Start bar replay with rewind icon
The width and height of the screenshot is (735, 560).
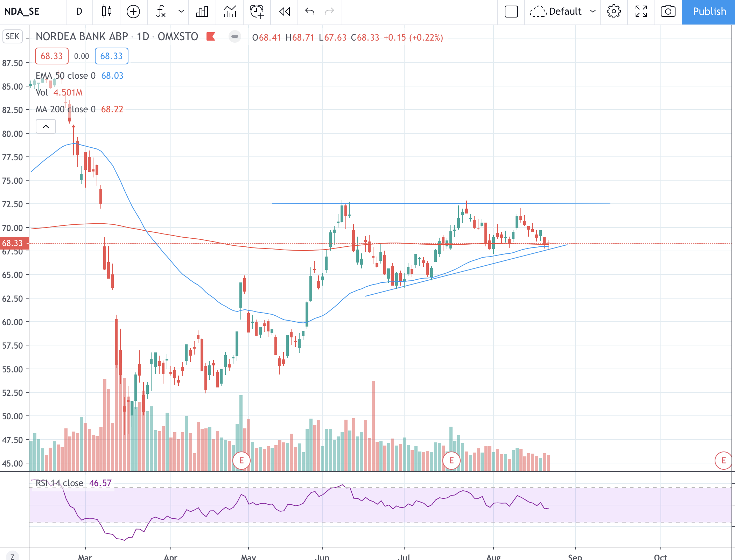click(x=285, y=12)
